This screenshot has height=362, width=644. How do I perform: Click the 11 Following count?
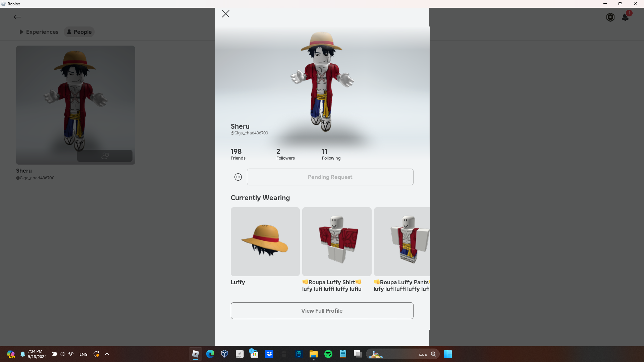(x=331, y=154)
